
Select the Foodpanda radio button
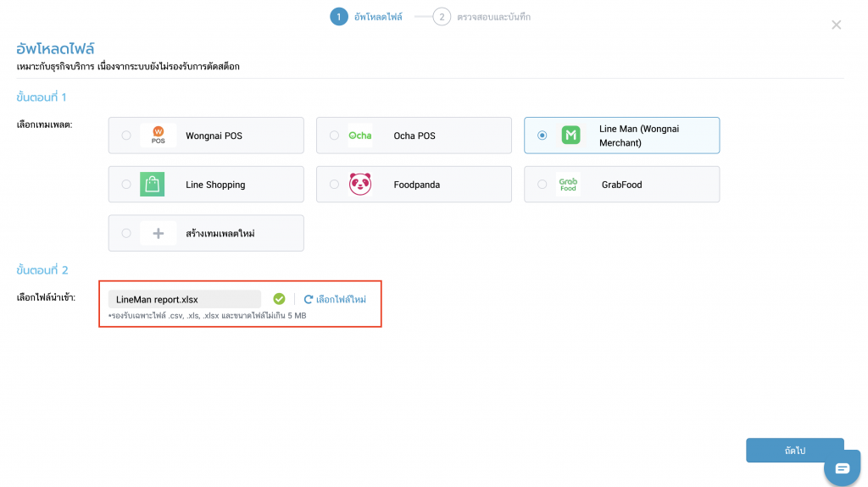[334, 185]
